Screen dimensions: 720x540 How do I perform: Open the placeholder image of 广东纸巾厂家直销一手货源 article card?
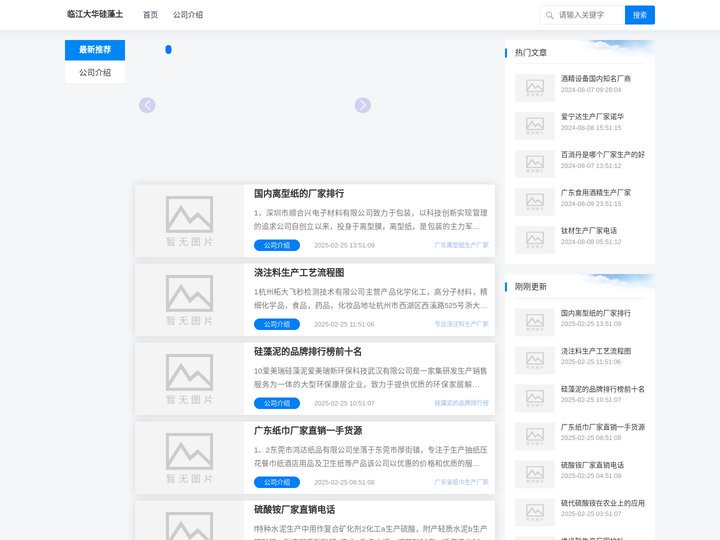(x=189, y=458)
